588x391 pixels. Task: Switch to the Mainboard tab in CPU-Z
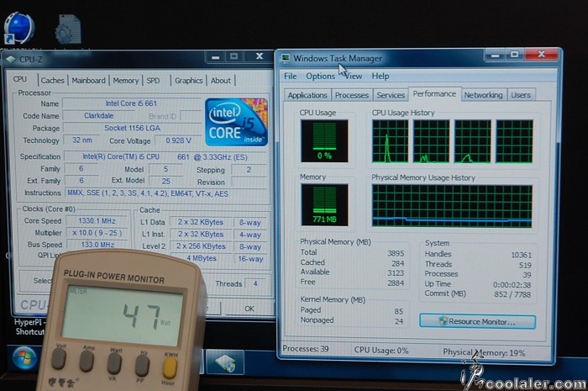tap(88, 80)
